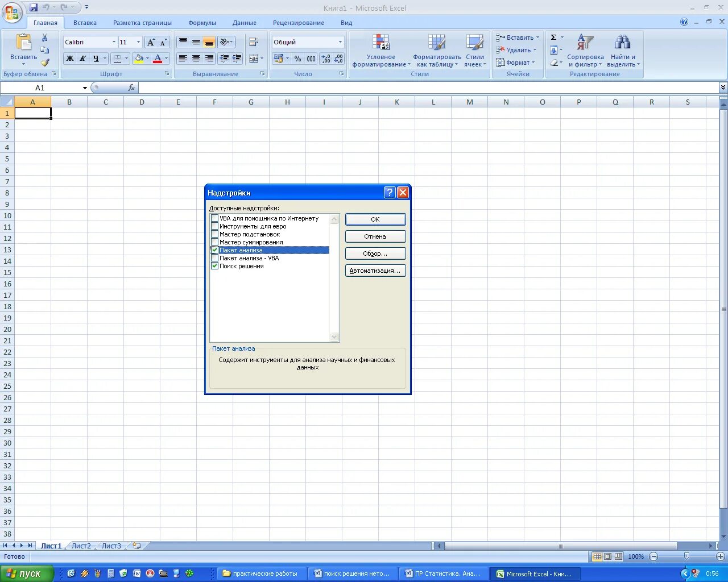Click the AutoSum sigma icon

553,38
